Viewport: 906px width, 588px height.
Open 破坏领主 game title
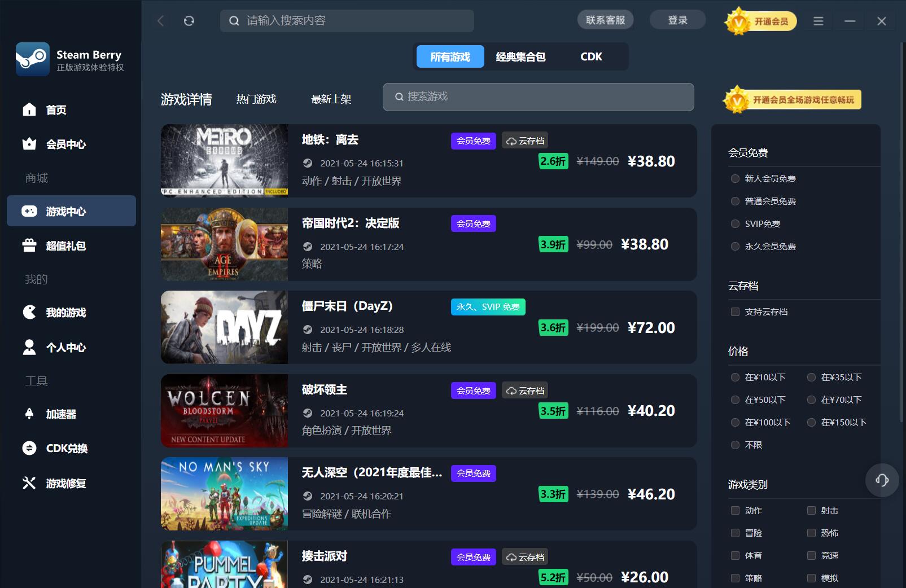click(325, 389)
